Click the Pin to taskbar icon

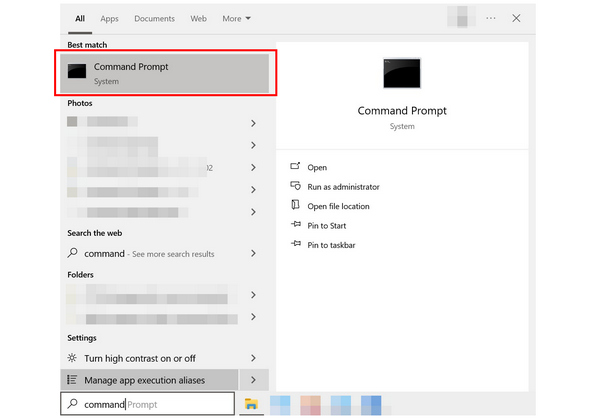click(295, 245)
